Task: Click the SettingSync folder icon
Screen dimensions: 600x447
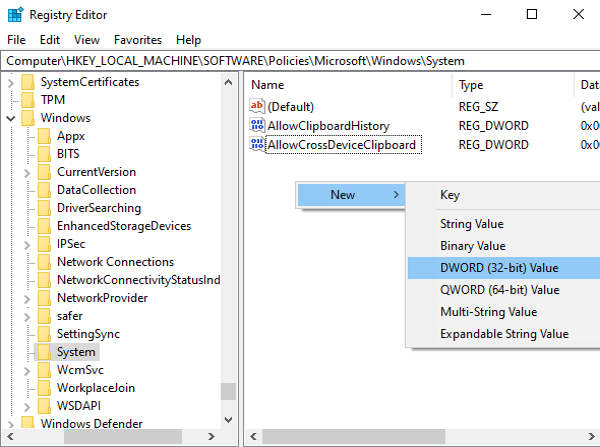Action: click(44, 333)
